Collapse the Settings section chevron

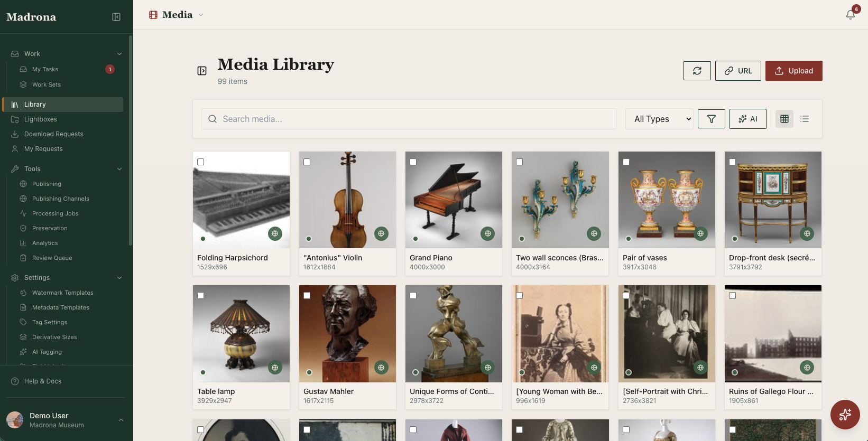pyautogui.click(x=119, y=278)
